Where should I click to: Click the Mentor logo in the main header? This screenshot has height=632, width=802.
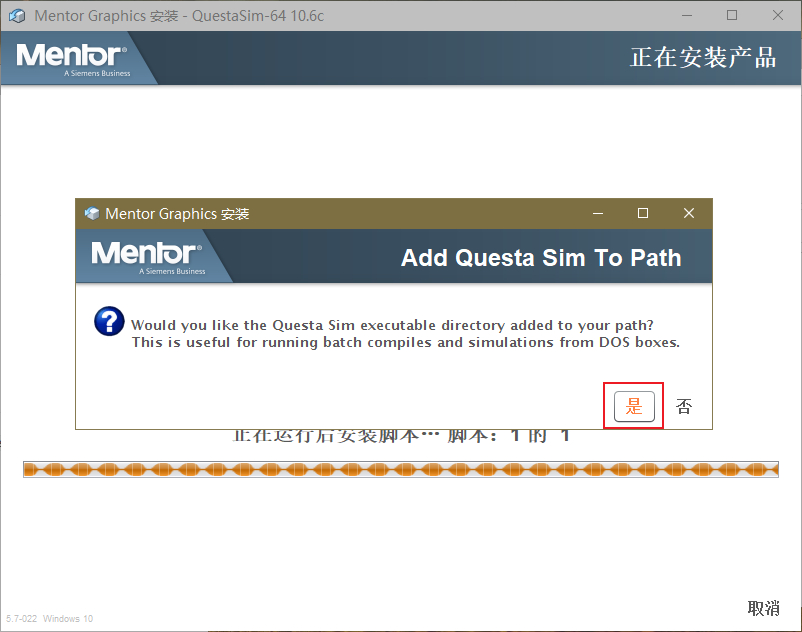tap(72, 59)
